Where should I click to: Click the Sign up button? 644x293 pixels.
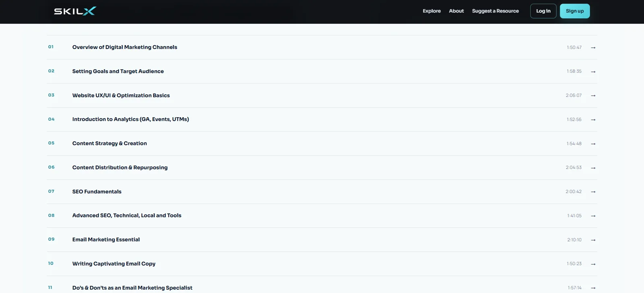point(575,11)
